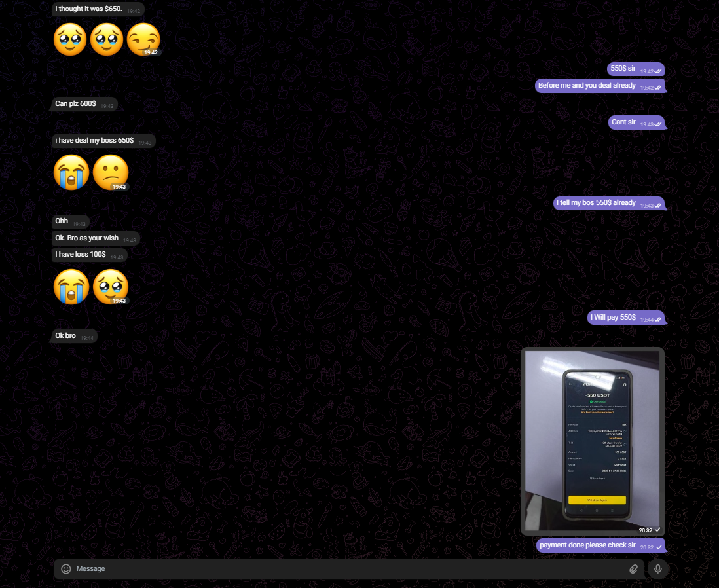Click 'i have deal my boss 650$' message
The height and width of the screenshot is (588, 719).
click(94, 141)
